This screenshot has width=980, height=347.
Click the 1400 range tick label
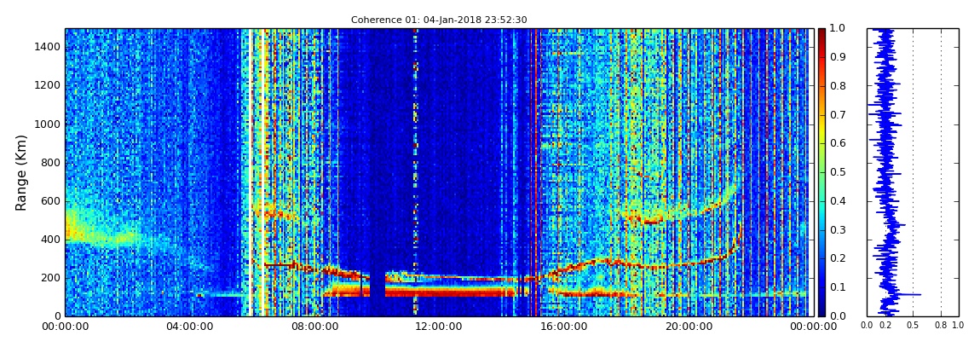[49, 47]
